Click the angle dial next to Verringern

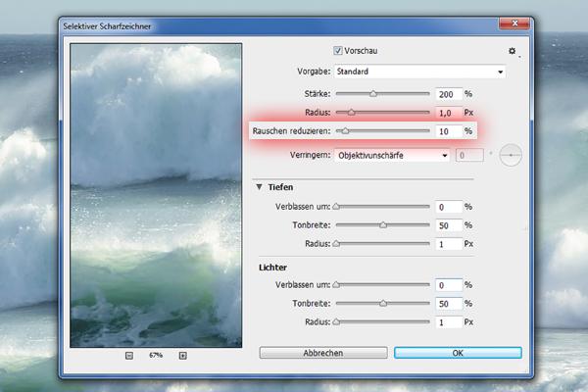point(511,155)
